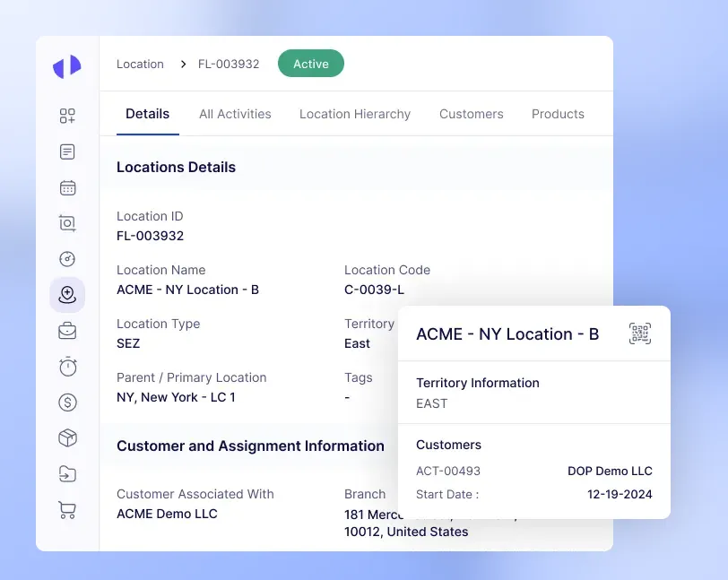Screen dimensions: 728x580
Task: Open the stopwatch timer icon in sidebar
Action: click(67, 367)
